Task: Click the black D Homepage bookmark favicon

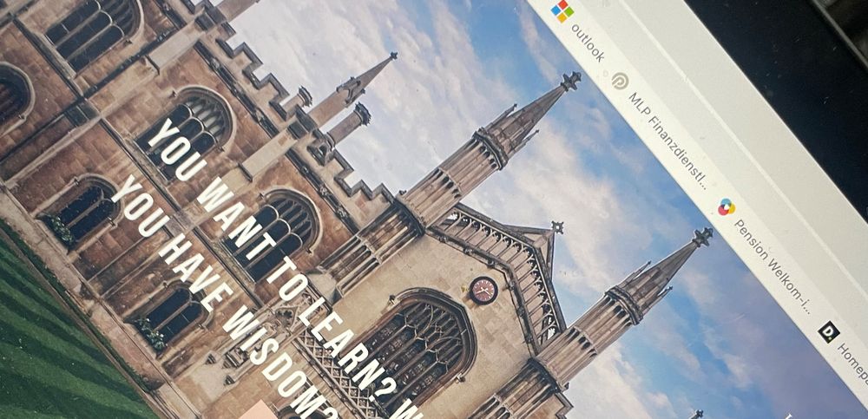Action: (x=828, y=331)
